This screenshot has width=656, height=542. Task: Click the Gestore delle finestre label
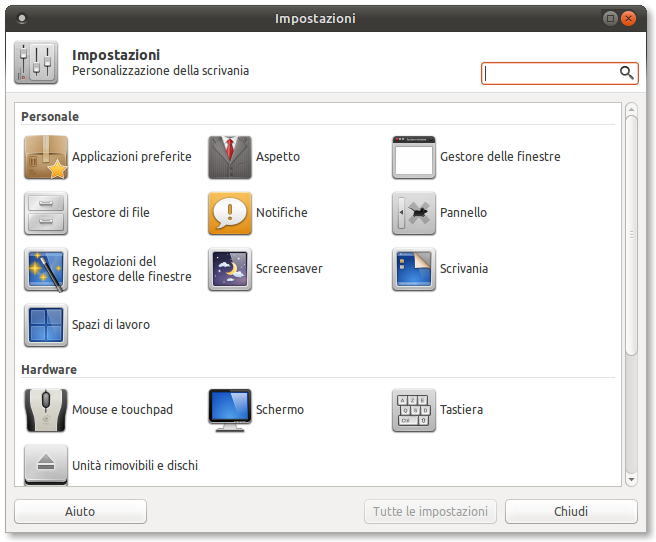tap(500, 157)
